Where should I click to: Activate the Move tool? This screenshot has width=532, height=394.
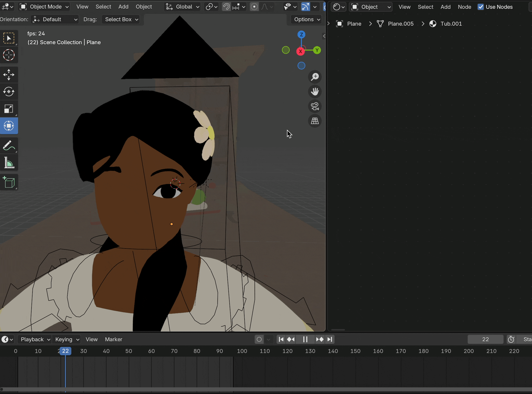9,75
